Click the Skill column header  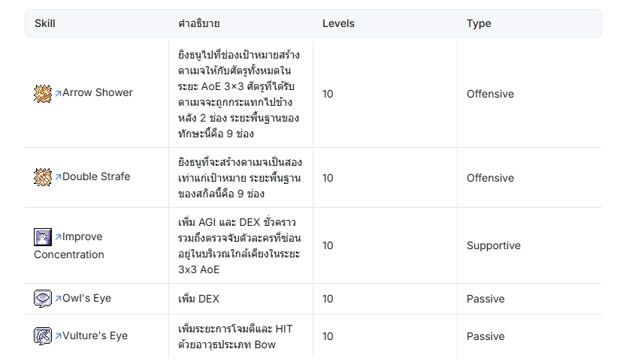(44, 23)
